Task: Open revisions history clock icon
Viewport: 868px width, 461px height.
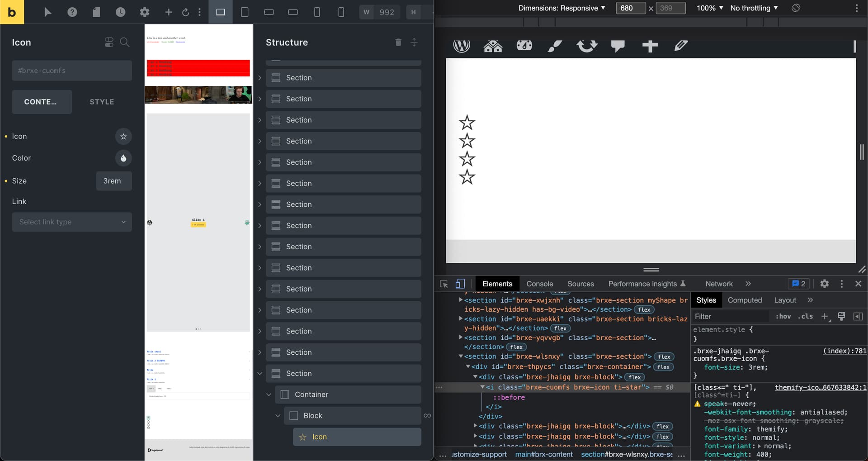Action: (120, 12)
